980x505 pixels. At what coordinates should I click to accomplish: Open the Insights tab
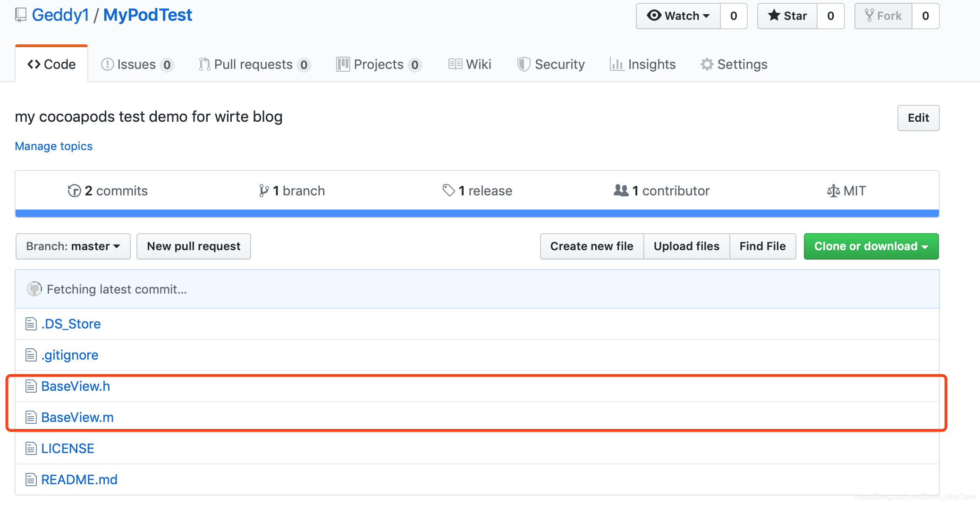pyautogui.click(x=642, y=64)
